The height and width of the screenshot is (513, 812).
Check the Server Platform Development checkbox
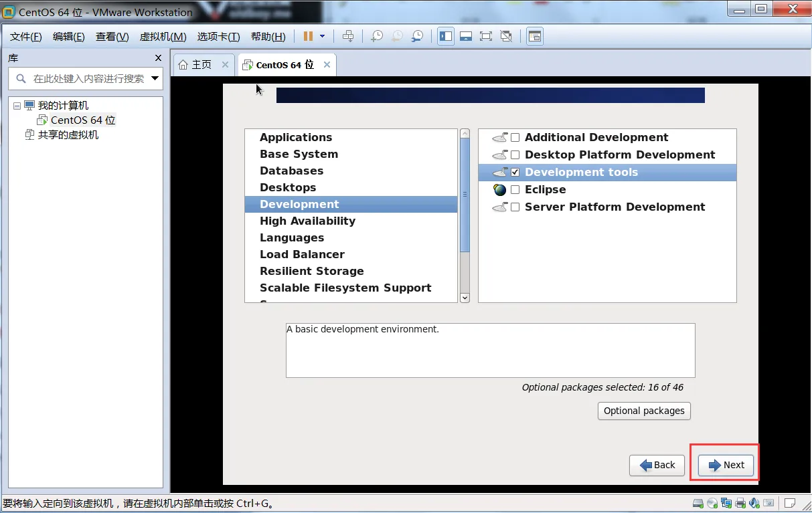(x=515, y=207)
